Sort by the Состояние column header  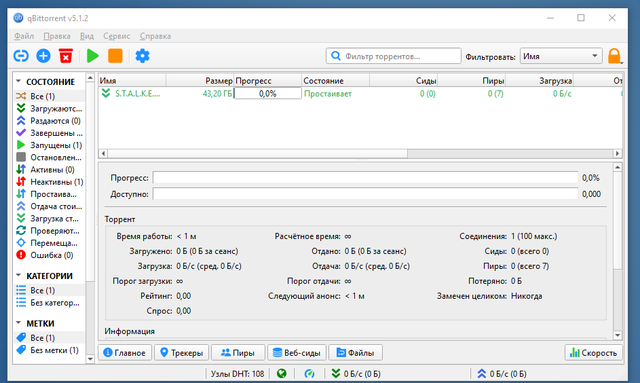tap(336, 80)
